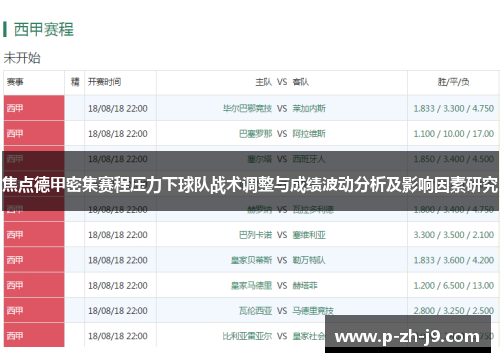Image resolution: width=500 pixels, height=362 pixels.
Task: Click the kickoff time in the 皇家马德里 row
Action: pyautogui.click(x=118, y=286)
